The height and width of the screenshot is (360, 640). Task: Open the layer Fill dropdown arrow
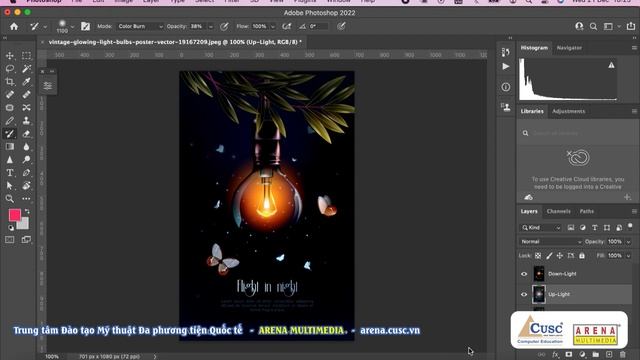(x=628, y=256)
